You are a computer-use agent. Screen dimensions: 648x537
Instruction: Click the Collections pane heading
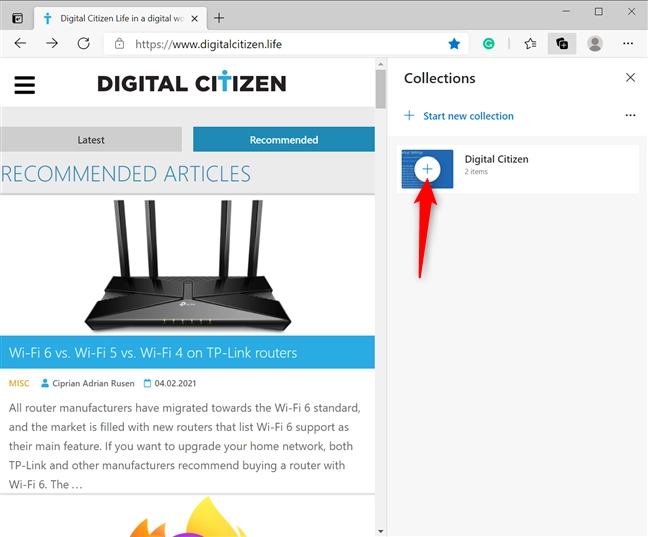pyautogui.click(x=440, y=78)
